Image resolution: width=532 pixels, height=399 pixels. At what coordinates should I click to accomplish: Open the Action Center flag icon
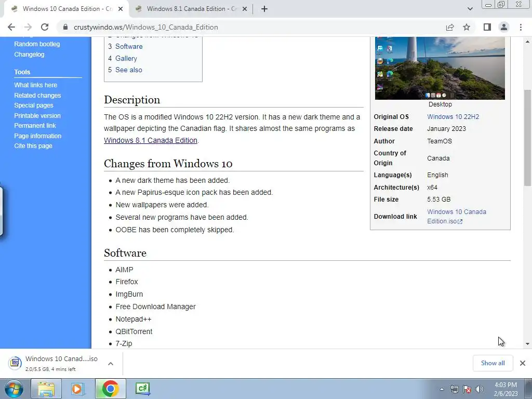click(x=467, y=390)
